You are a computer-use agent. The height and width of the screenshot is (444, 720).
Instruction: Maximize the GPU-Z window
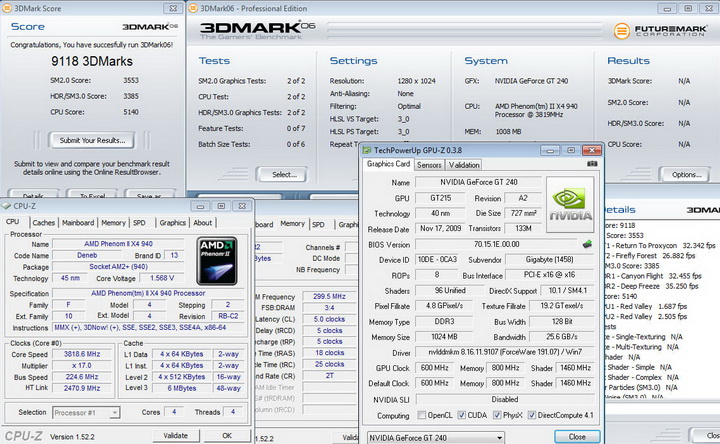(x=571, y=150)
